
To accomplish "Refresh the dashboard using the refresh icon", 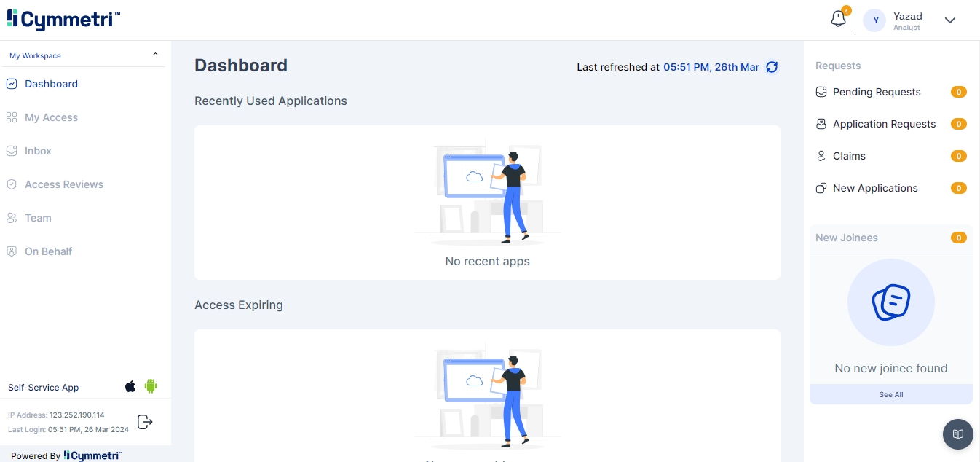I will pos(772,67).
